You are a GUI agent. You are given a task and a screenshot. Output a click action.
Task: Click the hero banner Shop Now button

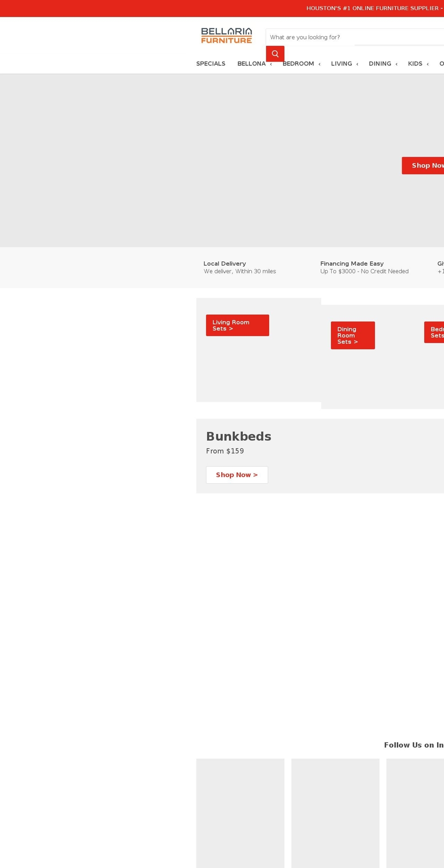tap(423, 166)
